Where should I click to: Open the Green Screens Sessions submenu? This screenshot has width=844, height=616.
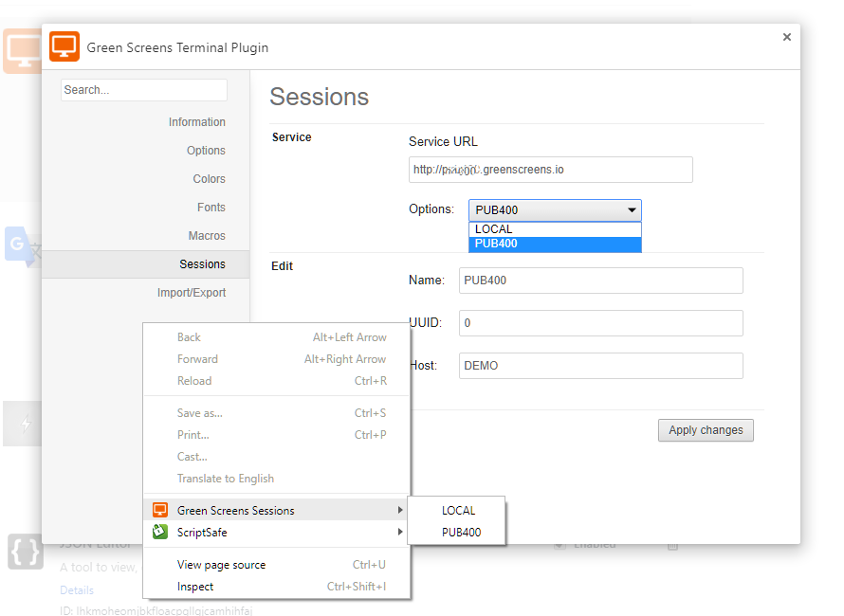[x=277, y=510]
